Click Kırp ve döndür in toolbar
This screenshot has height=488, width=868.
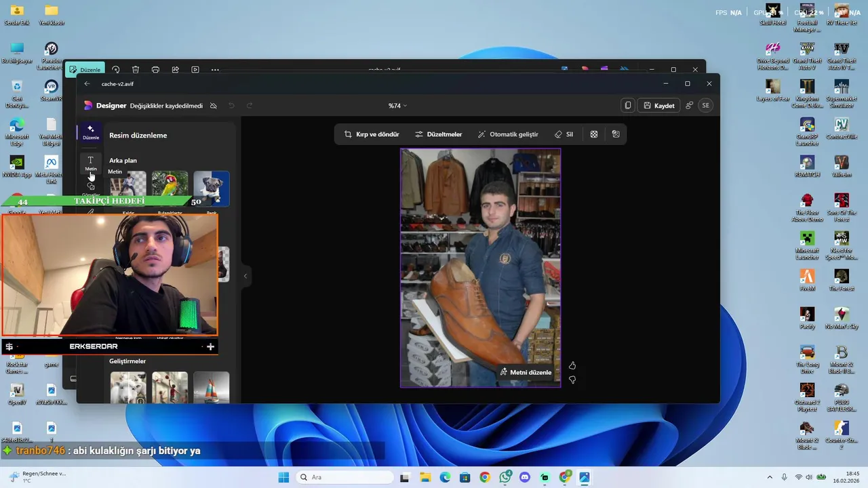pyautogui.click(x=372, y=134)
